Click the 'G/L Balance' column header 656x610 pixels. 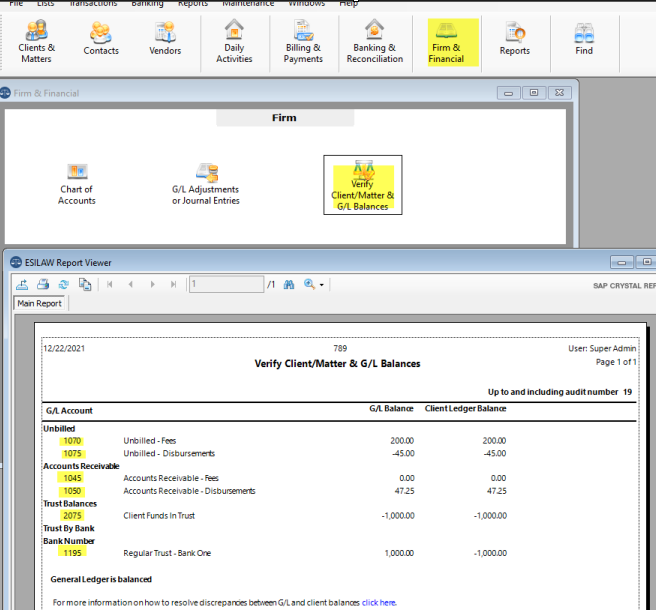pyautogui.click(x=391, y=408)
